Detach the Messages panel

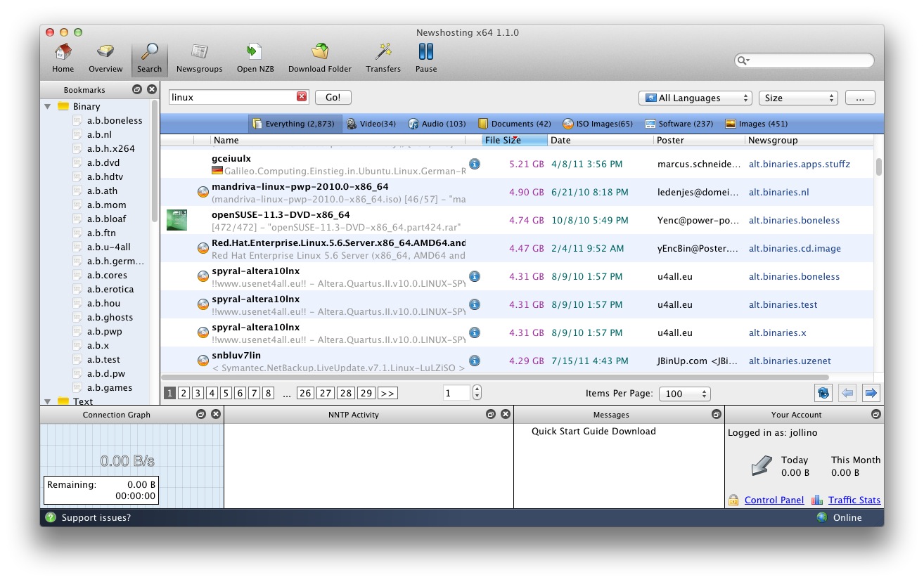coord(717,415)
